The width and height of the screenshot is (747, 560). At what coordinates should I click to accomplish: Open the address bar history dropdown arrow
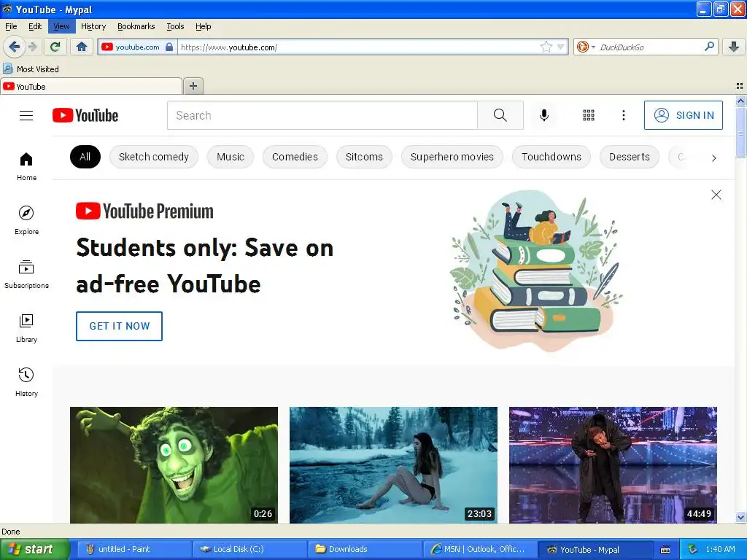(561, 47)
